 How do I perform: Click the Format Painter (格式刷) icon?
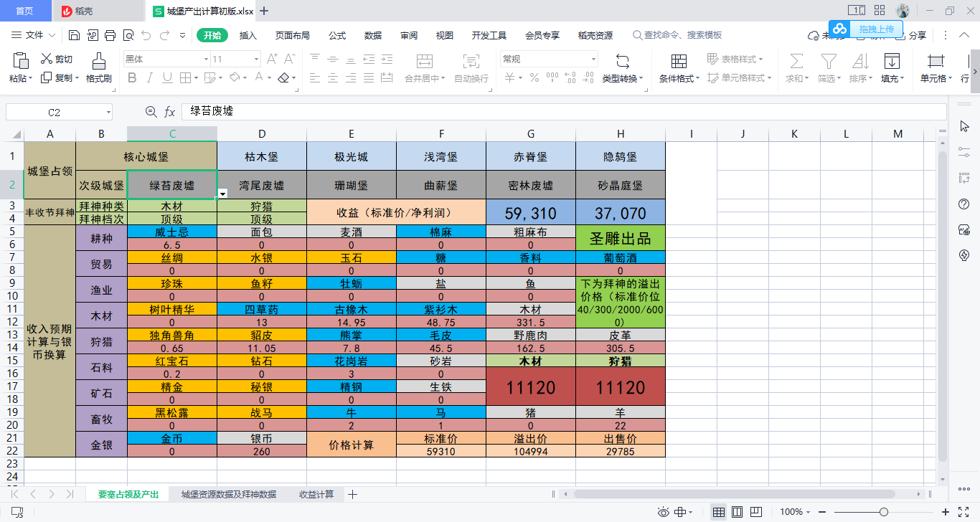coord(99,60)
